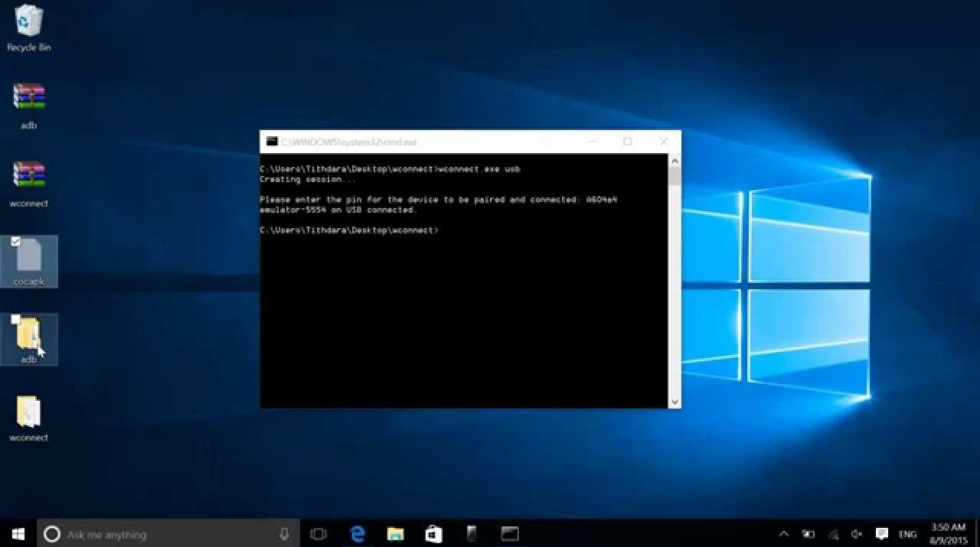Viewport: 980px width, 547px height.
Task: Open the Start menu
Action: coord(18,533)
